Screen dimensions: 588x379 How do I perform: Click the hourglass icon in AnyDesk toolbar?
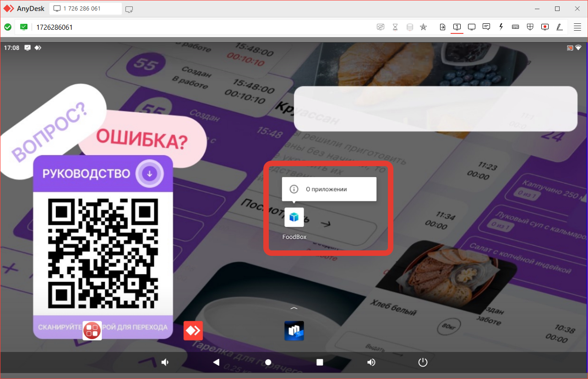coord(395,27)
